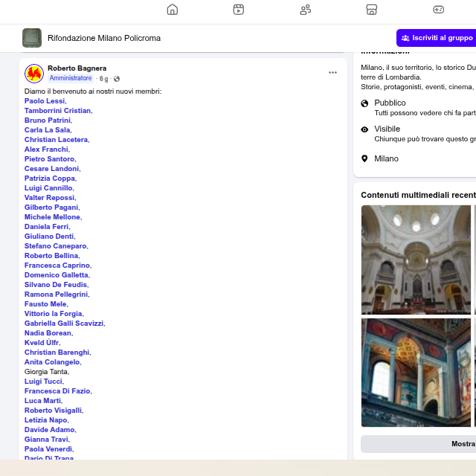This screenshot has width=476, height=476.
Task: Click the group avatar beside Rifondazione Milano Policroma
Action: (32, 38)
